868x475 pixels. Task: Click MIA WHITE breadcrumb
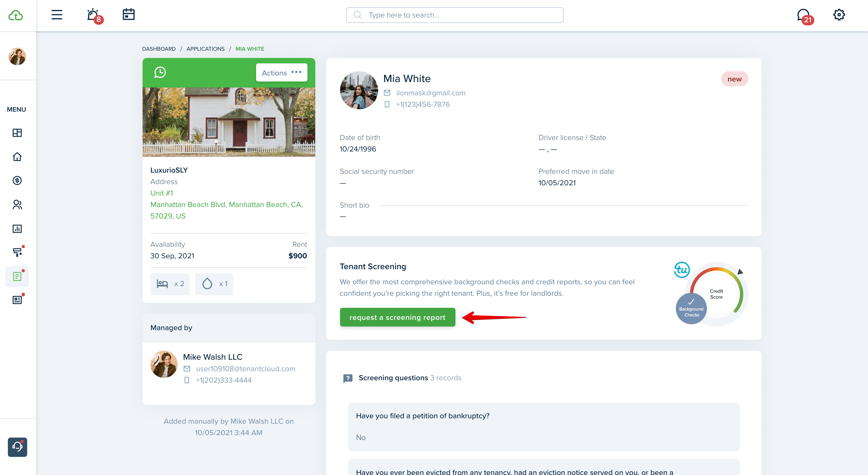[x=250, y=49]
